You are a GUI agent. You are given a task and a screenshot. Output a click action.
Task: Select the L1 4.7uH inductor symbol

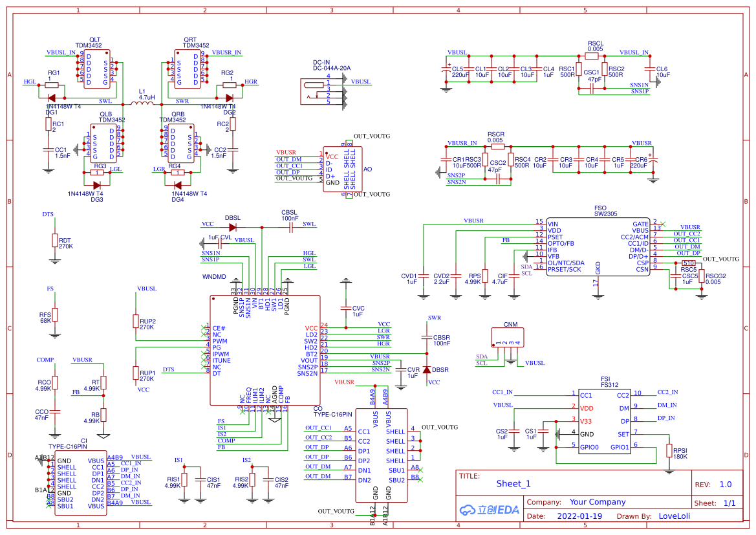[x=142, y=103]
